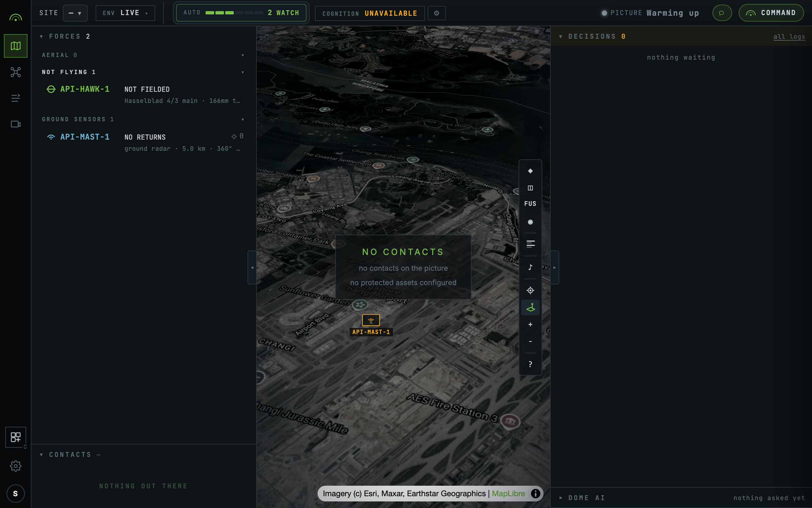812x508 pixels.
Task: Click the crosshair recenter tool
Action: coord(530,290)
